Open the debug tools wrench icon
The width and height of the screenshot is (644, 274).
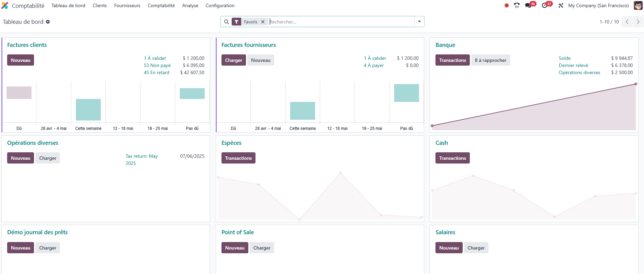pyautogui.click(x=561, y=5)
